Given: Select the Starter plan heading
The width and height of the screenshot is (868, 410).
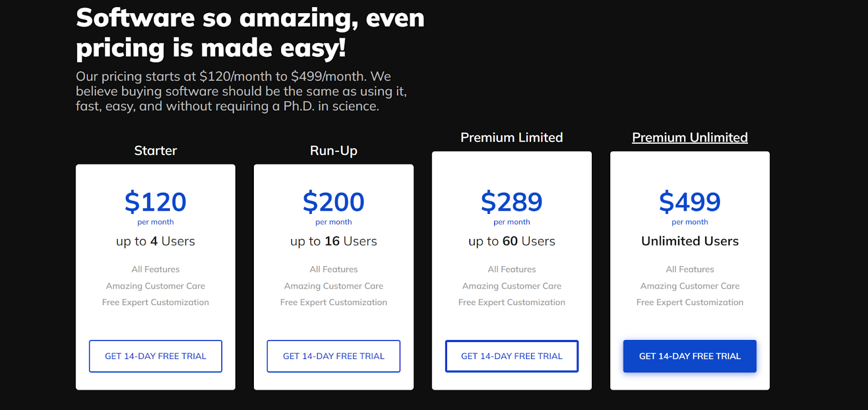Looking at the screenshot, I should (156, 150).
